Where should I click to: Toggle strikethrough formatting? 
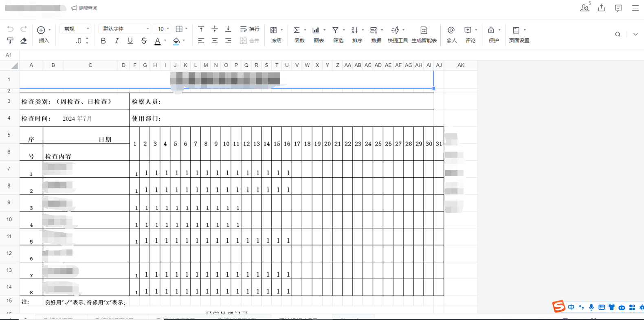[x=144, y=41]
